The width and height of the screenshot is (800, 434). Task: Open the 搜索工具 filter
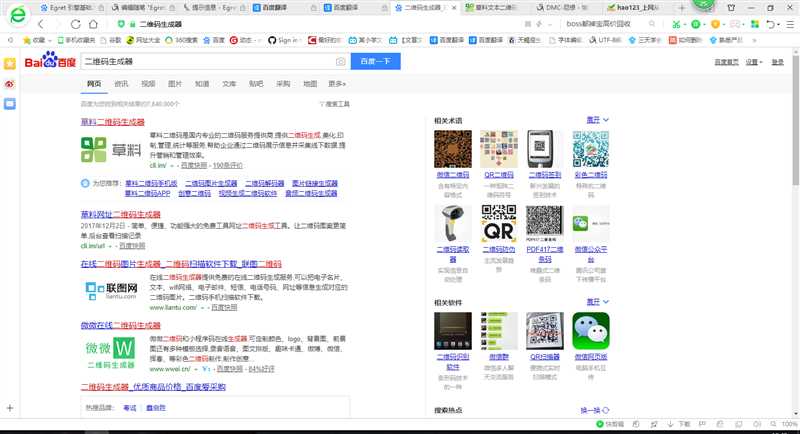tap(335, 104)
